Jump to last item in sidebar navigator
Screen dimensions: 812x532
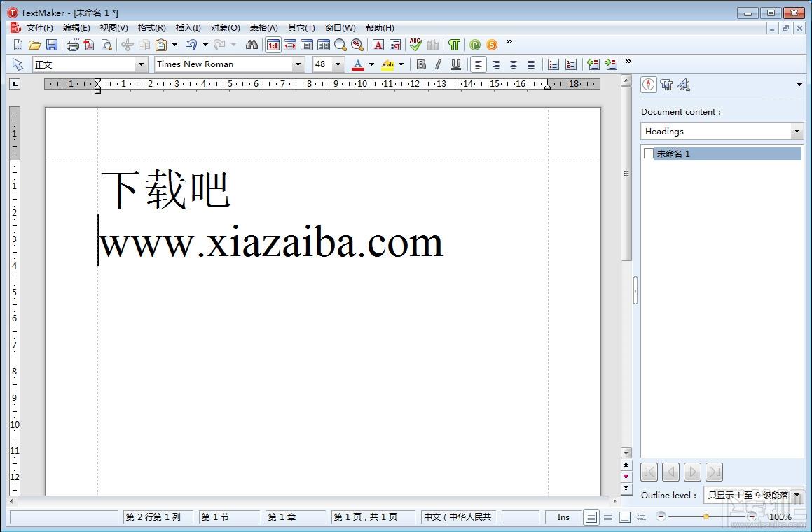(714, 472)
